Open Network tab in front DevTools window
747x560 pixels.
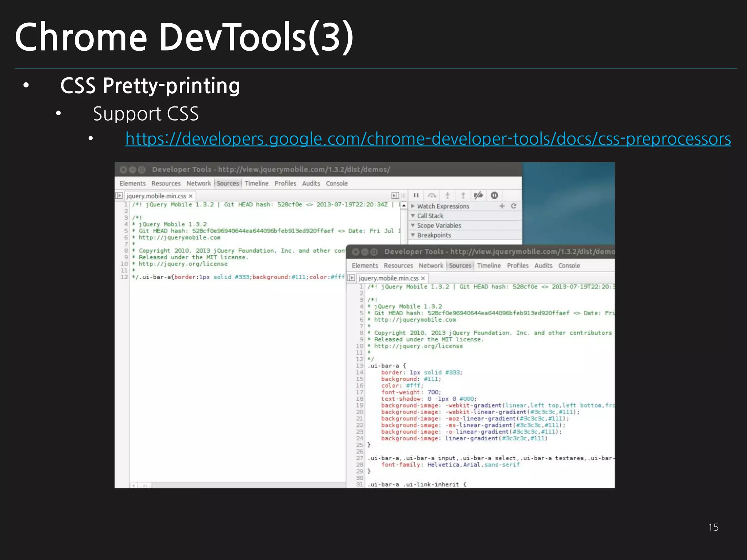(431, 265)
